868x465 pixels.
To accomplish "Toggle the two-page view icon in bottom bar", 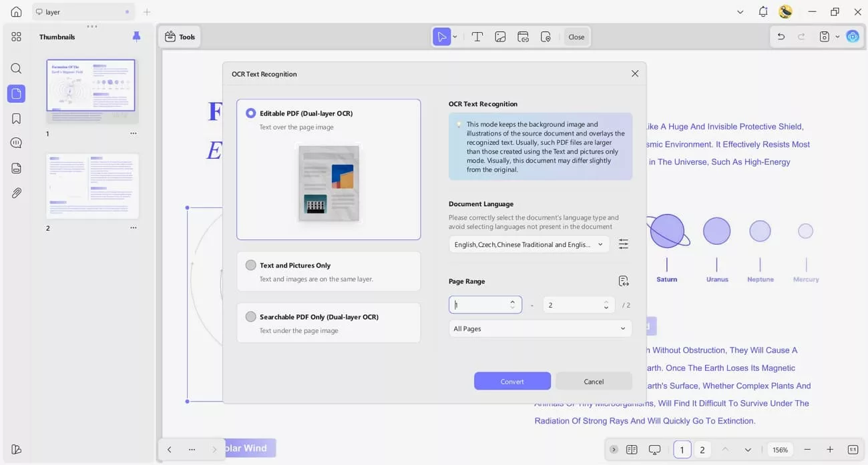I will pos(632,450).
